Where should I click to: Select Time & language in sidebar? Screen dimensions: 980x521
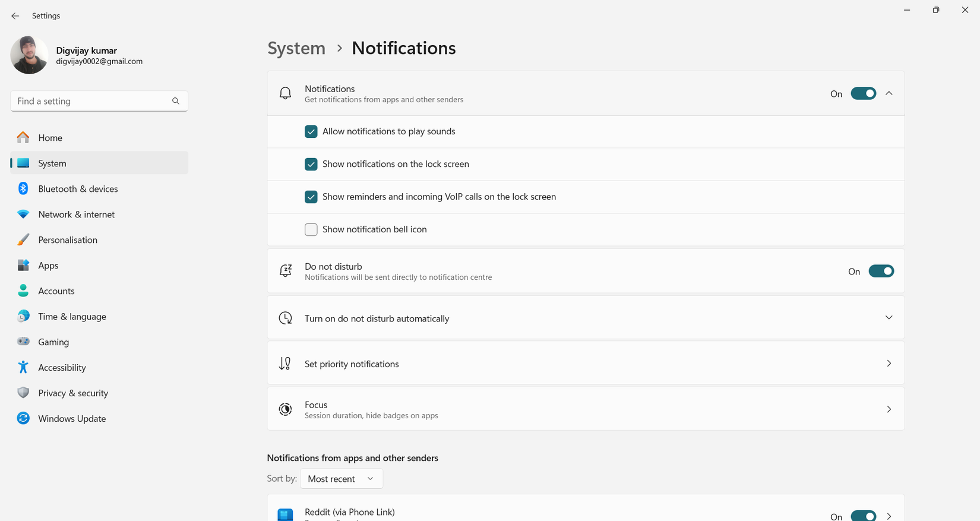(x=72, y=317)
